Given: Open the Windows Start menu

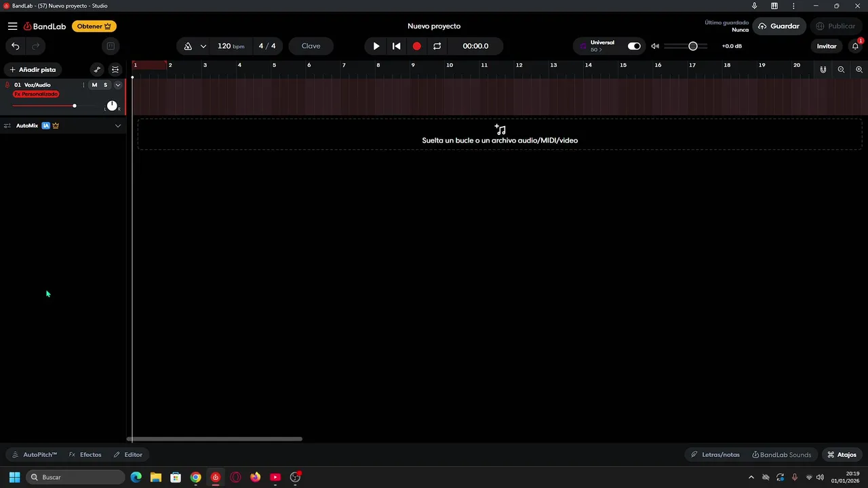Looking at the screenshot, I should 14,477.
